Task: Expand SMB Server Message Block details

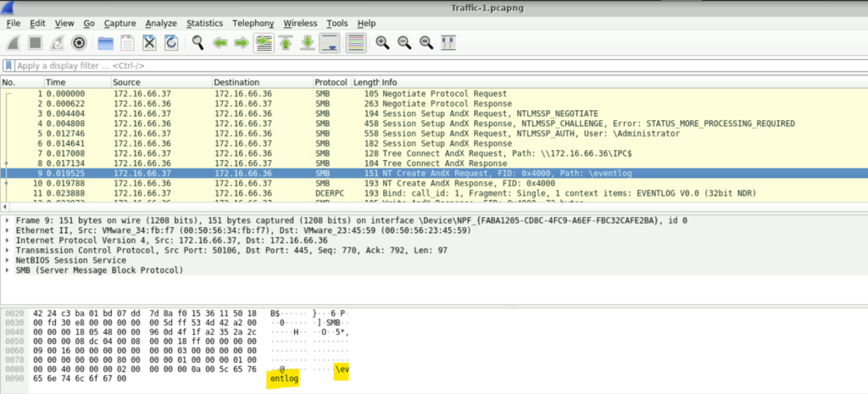Action: 8,270
